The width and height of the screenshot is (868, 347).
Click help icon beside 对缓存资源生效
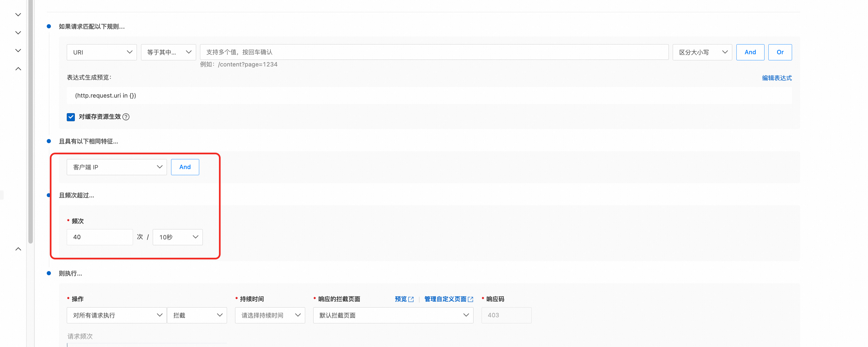126,117
